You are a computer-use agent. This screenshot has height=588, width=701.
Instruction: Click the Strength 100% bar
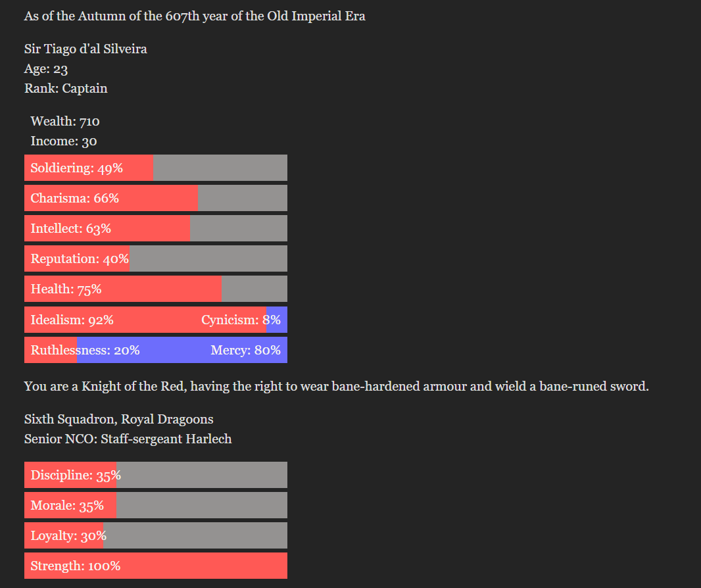[x=155, y=566]
